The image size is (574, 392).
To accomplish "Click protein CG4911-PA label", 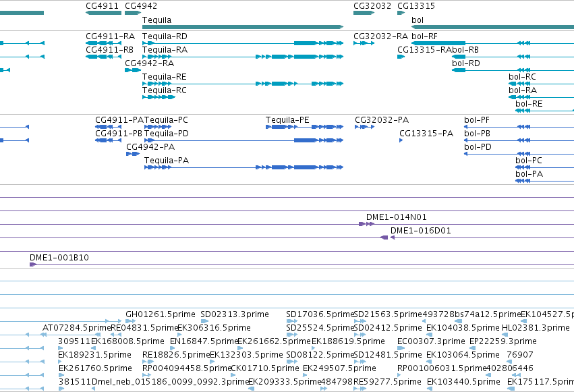I will (119, 120).
